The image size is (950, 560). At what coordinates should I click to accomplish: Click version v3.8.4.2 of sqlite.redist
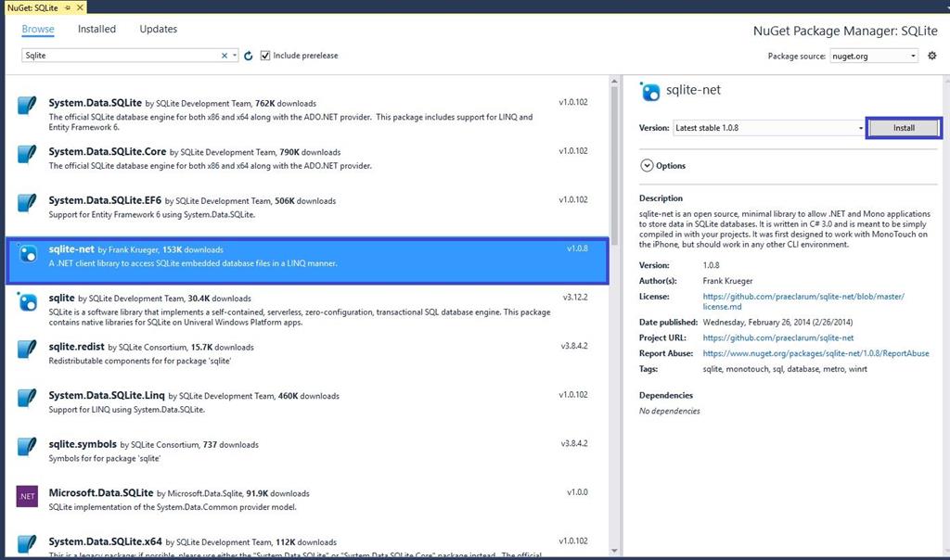tap(573, 346)
